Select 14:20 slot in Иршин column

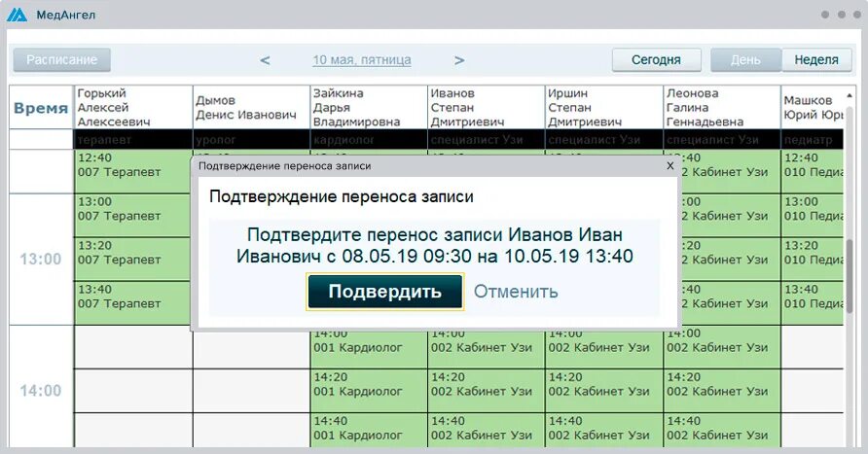pyautogui.click(x=604, y=391)
